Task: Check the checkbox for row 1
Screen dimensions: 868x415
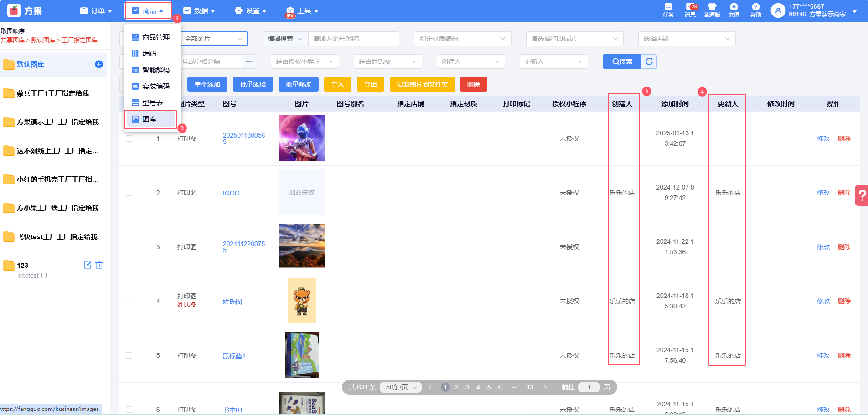Action: [x=129, y=138]
